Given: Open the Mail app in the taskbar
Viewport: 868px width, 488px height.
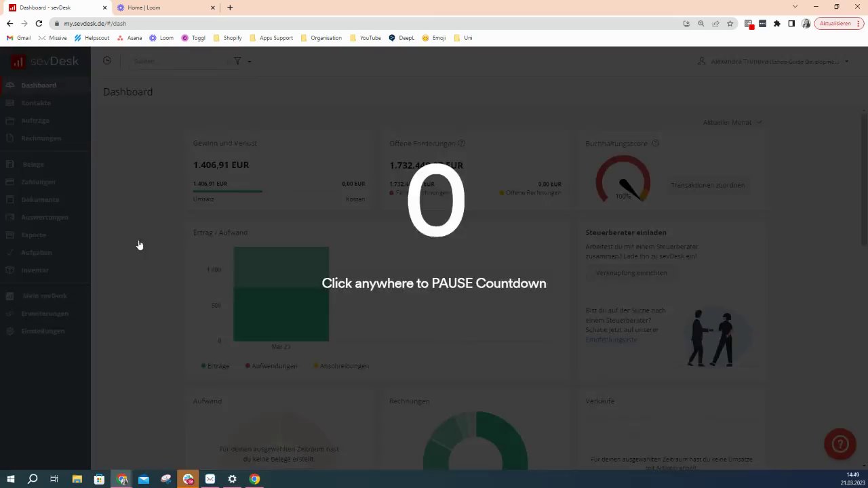Looking at the screenshot, I should point(144,479).
